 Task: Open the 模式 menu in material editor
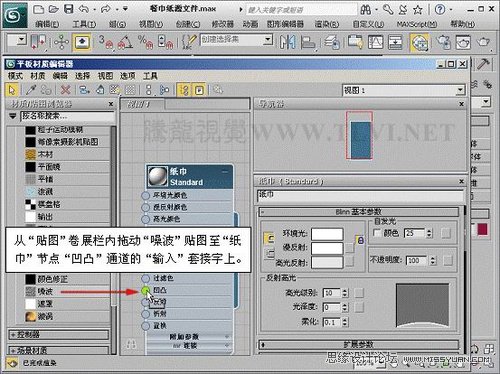point(15,76)
